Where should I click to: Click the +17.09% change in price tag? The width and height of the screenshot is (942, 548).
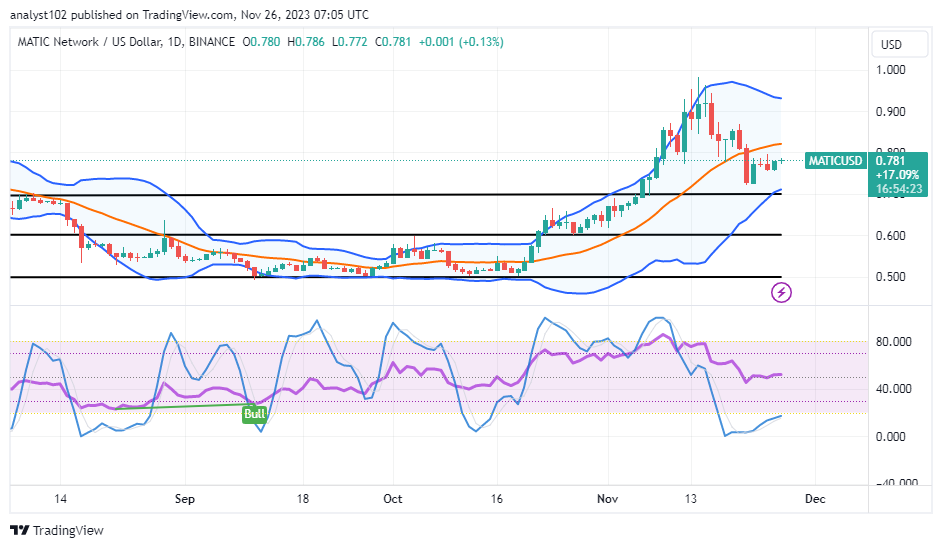coord(898,175)
